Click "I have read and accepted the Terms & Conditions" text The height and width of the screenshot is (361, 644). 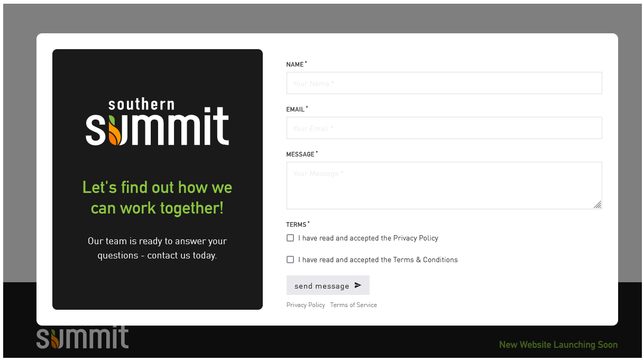[378, 260]
